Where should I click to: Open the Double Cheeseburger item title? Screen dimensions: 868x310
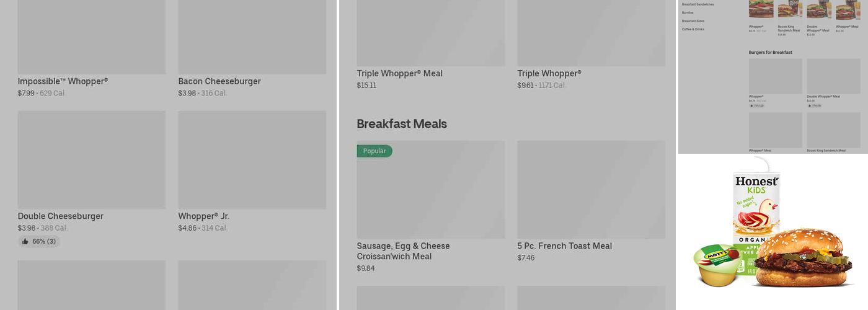(61, 216)
